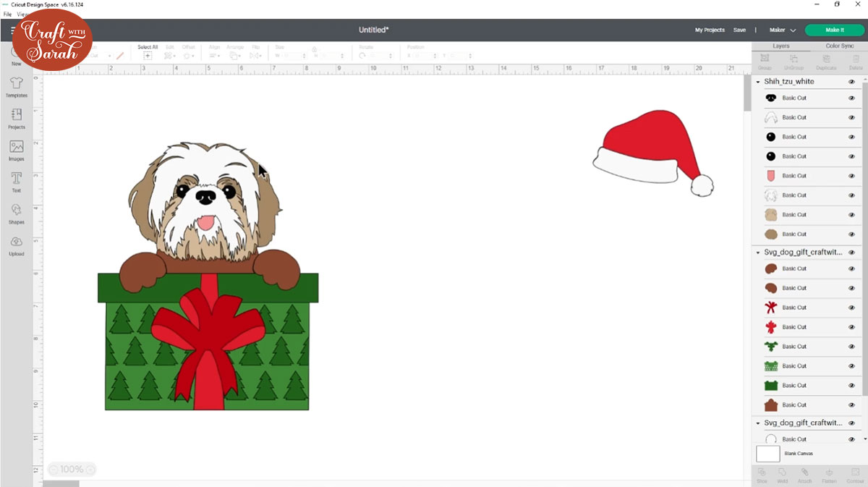The height and width of the screenshot is (487, 868).
Task: Click the Rotate icon in the edit bar
Action: tap(363, 56)
